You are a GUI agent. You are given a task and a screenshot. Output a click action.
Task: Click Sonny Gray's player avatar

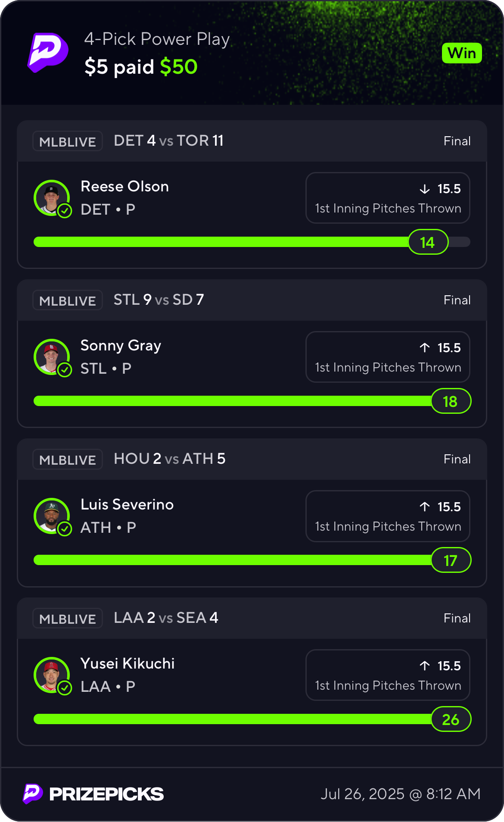[x=51, y=356]
